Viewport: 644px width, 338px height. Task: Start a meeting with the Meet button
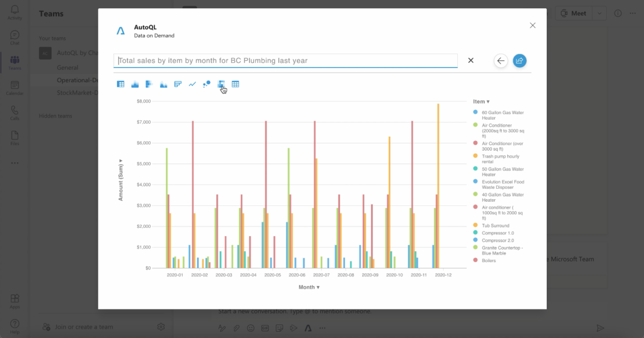(x=573, y=14)
